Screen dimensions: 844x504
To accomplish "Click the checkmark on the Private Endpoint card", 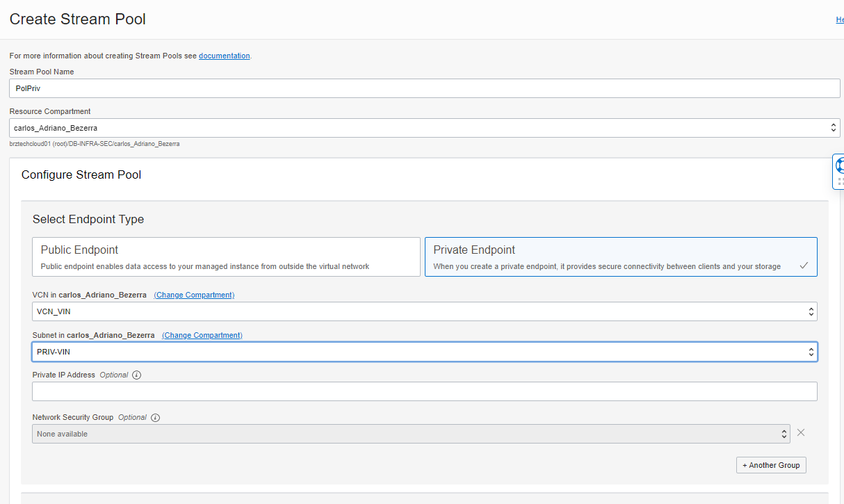I will (804, 266).
